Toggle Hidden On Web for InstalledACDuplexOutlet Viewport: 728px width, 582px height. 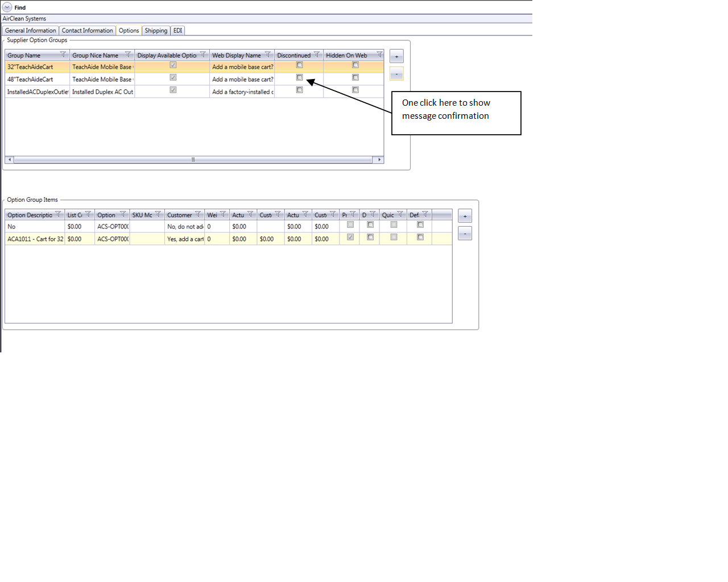point(355,90)
